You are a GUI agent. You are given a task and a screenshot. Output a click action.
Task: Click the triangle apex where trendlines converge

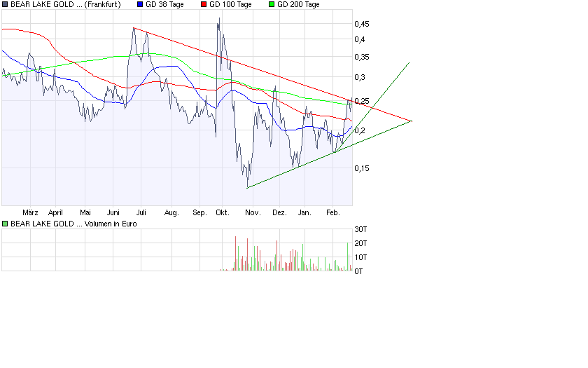pyautogui.click(x=412, y=121)
